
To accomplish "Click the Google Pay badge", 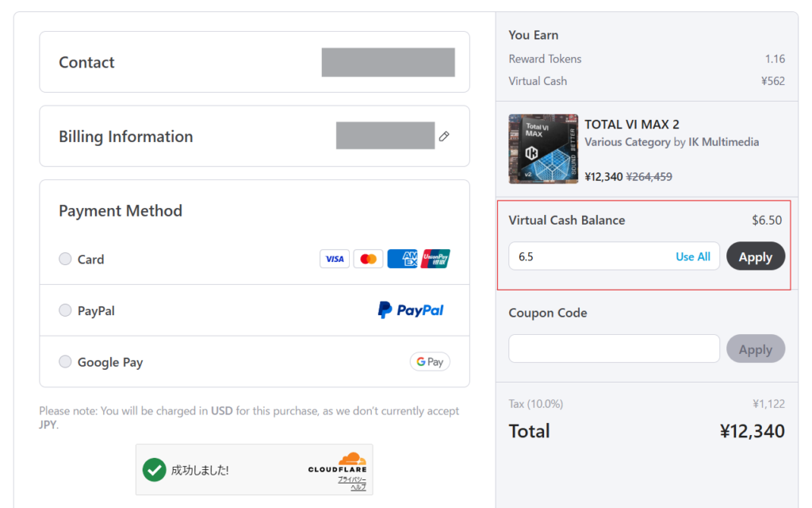I will point(430,361).
